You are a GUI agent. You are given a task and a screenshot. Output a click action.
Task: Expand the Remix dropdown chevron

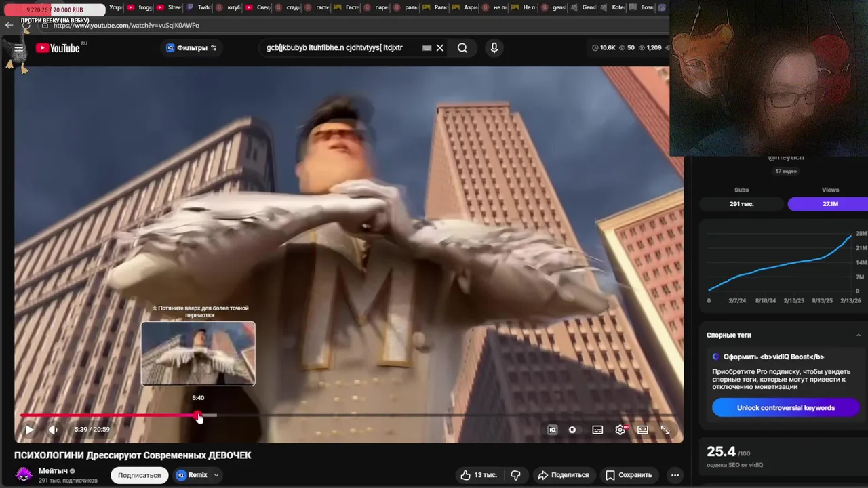coord(216,475)
